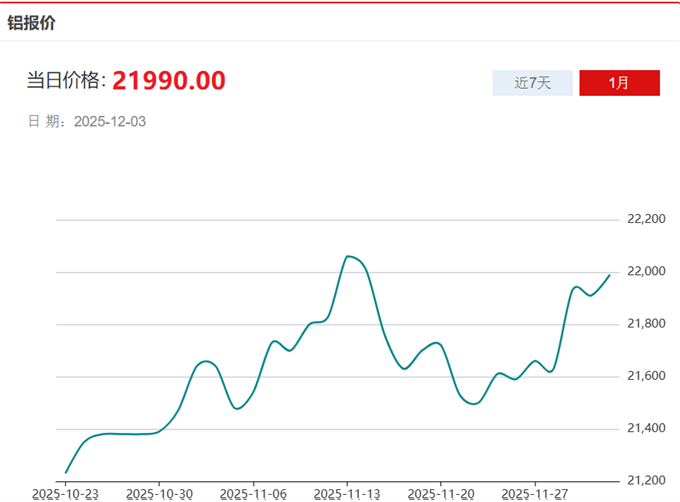Click the date text 2025-12-03
The height and width of the screenshot is (502, 680).
pos(111,122)
